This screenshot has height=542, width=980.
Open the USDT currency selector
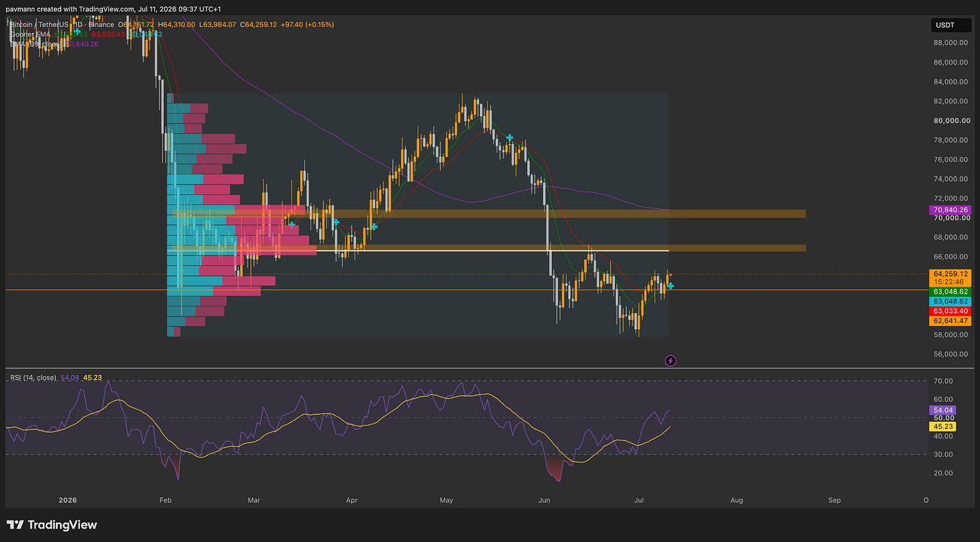click(950, 26)
